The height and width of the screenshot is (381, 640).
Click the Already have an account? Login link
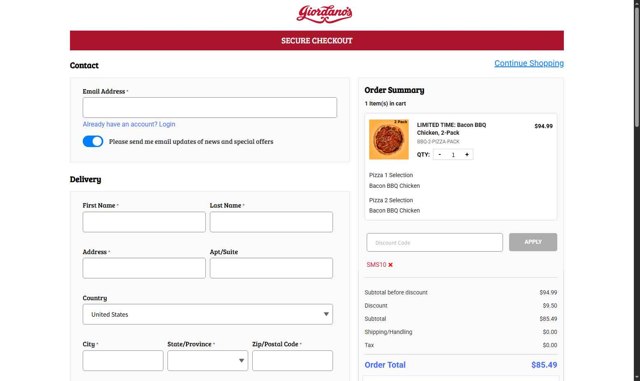tap(129, 124)
